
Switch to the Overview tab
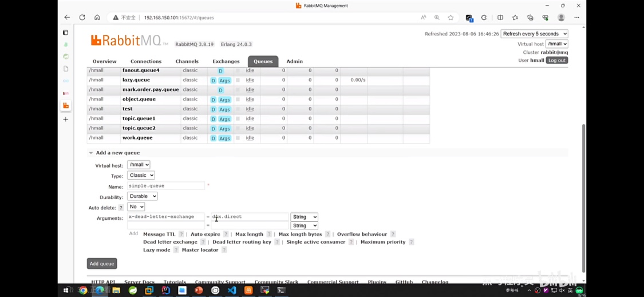[104, 61]
